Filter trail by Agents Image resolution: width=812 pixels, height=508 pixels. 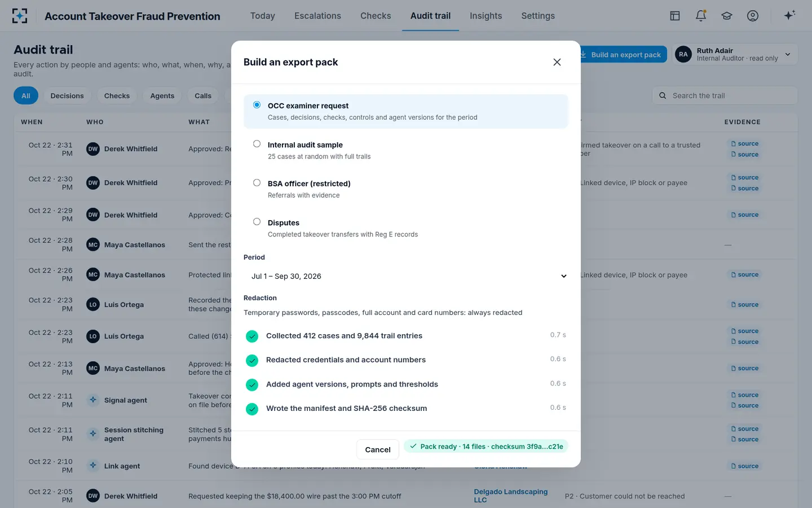(x=162, y=95)
